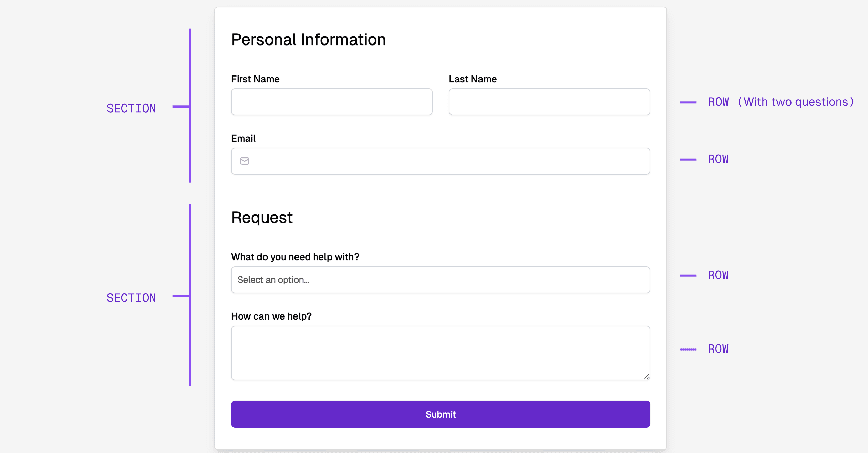Click the "Email" field label
The width and height of the screenshot is (868, 453).
[243, 138]
